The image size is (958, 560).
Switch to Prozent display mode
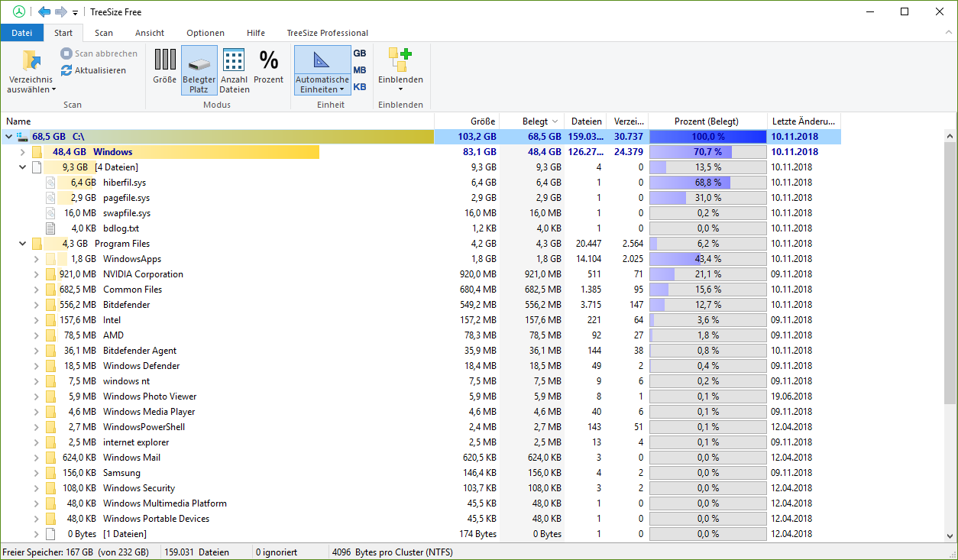tap(268, 66)
